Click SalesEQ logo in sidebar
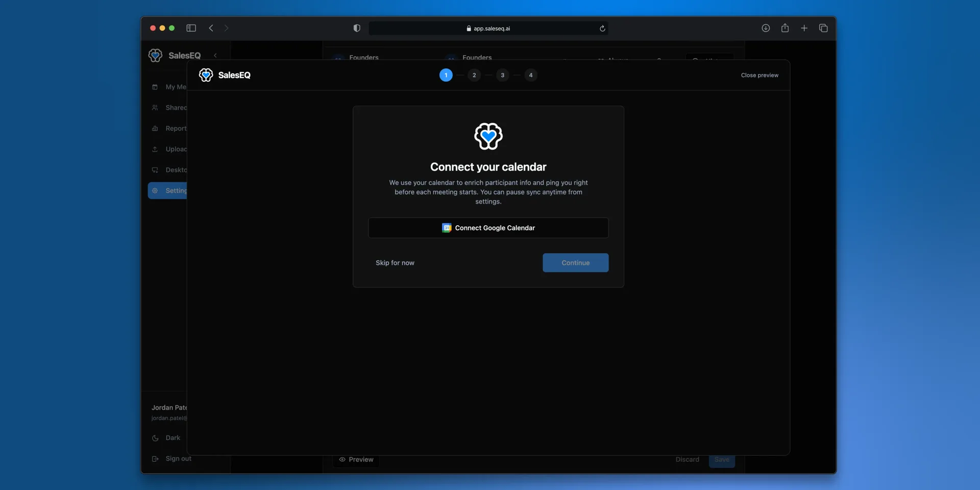The image size is (980, 490). 175,55
